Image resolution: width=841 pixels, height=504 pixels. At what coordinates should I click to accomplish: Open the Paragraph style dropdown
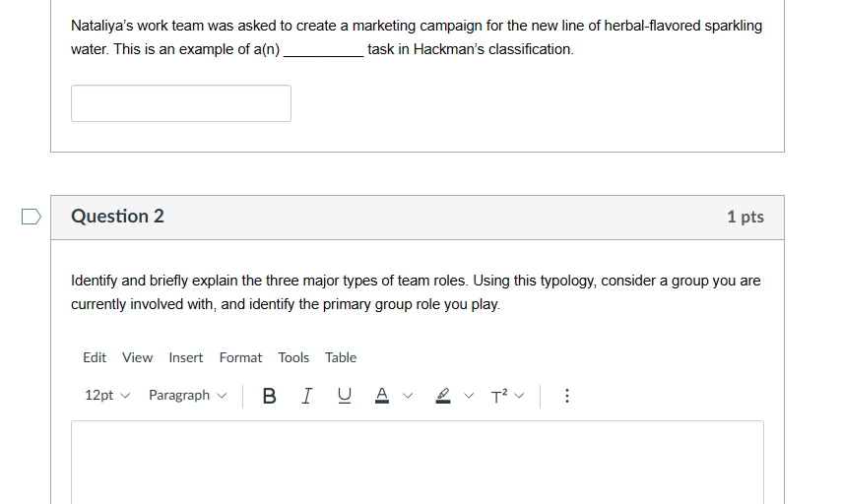pos(187,396)
